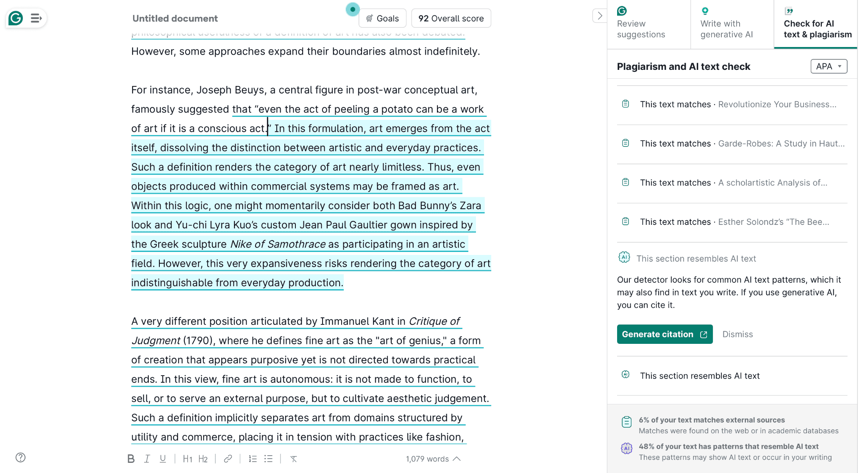Click clipboard icon beside scholartistic Analysis match

pos(626,183)
